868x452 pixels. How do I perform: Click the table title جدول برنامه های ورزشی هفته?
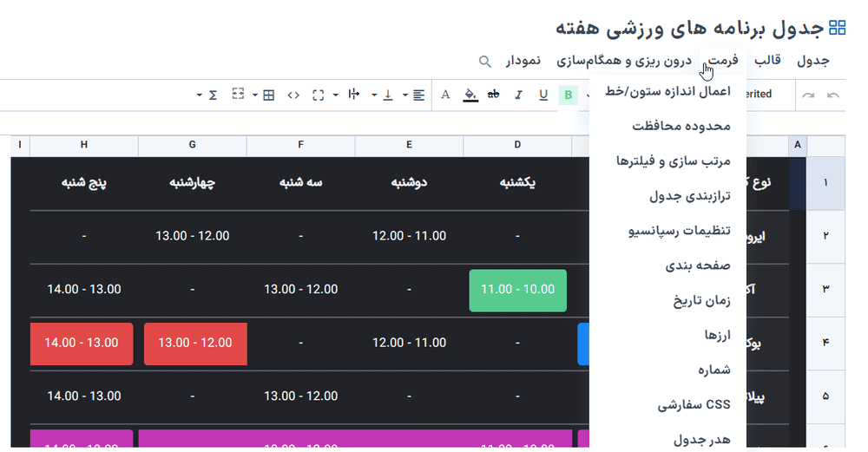pos(690,29)
